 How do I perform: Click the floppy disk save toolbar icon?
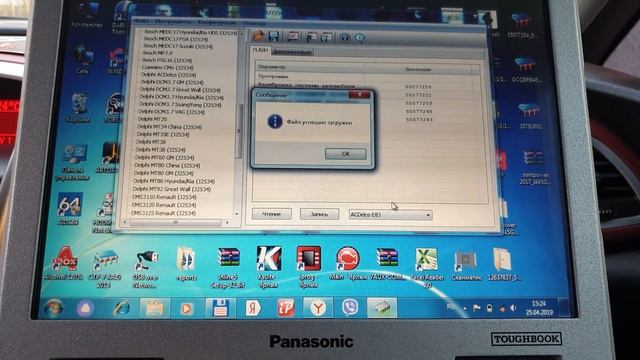coord(273,36)
